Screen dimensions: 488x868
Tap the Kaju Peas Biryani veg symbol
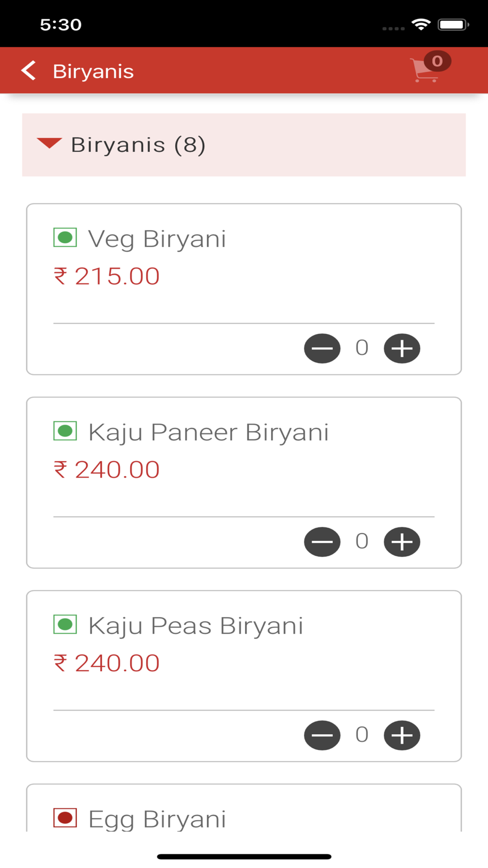[65, 624]
